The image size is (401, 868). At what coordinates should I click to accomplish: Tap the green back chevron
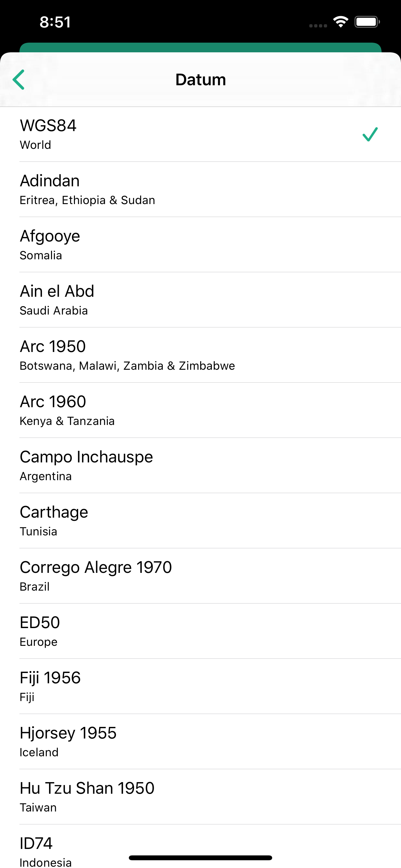pos(19,79)
